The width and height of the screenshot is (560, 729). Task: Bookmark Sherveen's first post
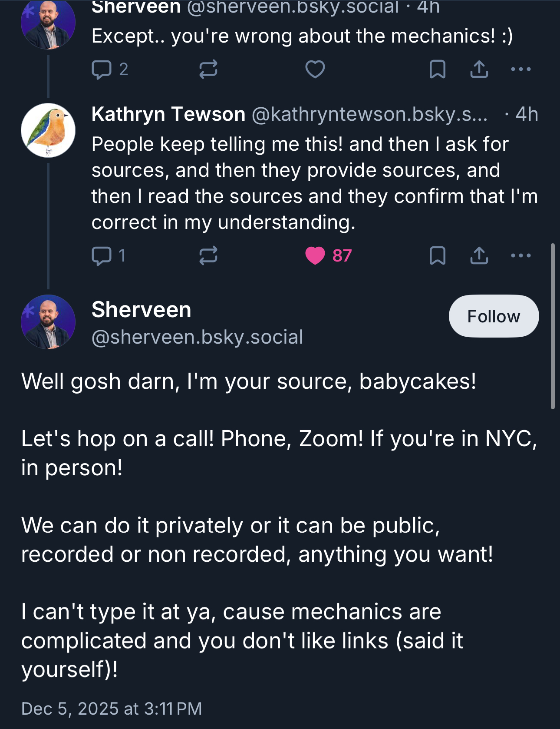(x=437, y=70)
